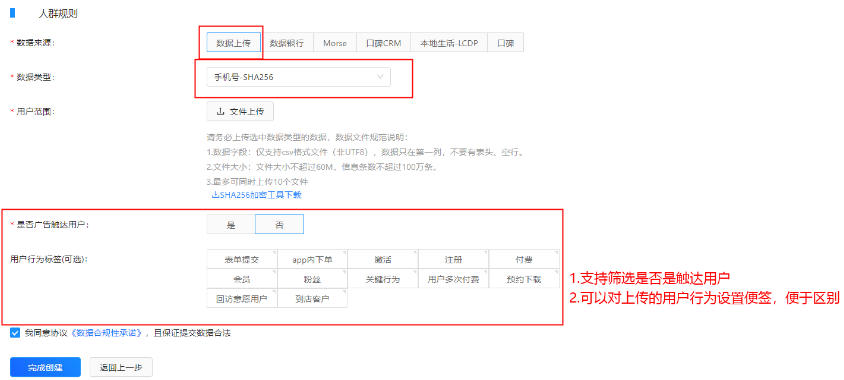844x380 pixels.
Task: Click the 数据来源 field label
Action: coord(35,43)
